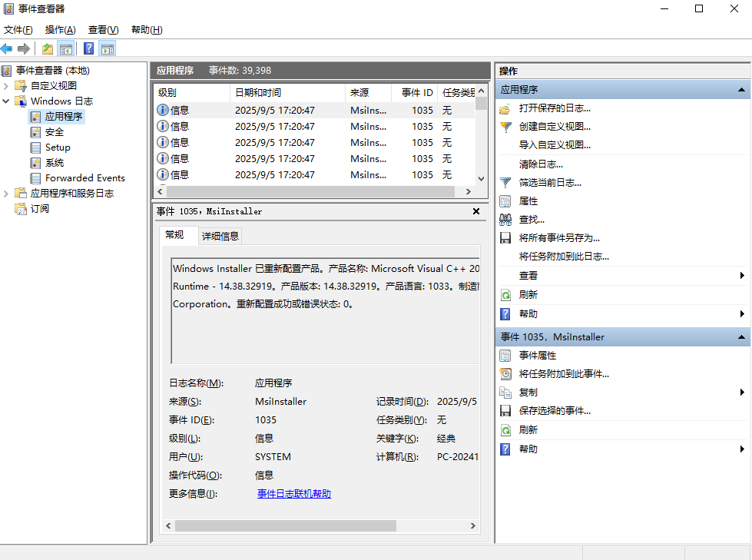Open the 操作(A) menu
752x560 pixels.
(x=61, y=30)
